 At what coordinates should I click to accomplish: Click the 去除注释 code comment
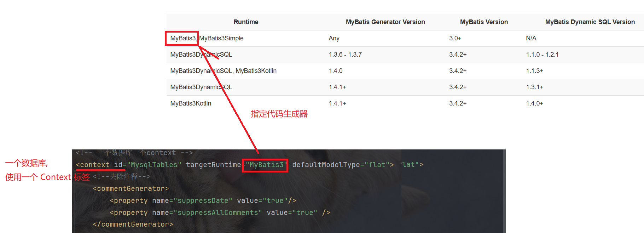coord(122,176)
